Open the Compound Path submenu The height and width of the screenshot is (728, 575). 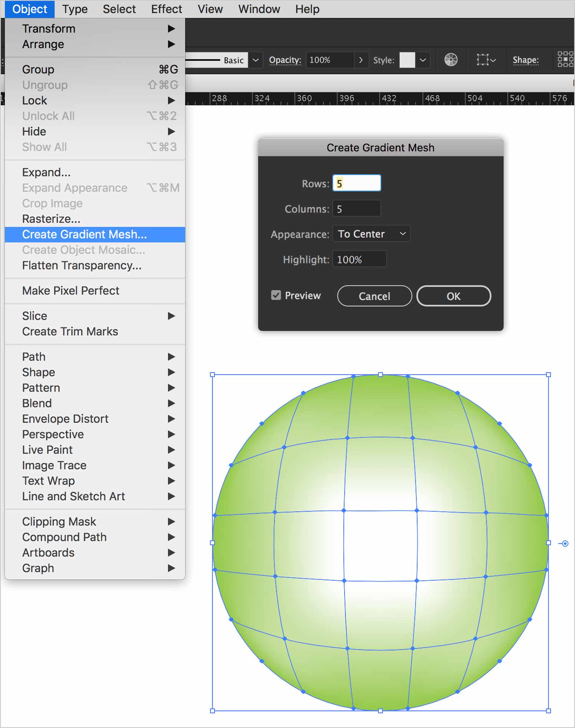(95, 537)
